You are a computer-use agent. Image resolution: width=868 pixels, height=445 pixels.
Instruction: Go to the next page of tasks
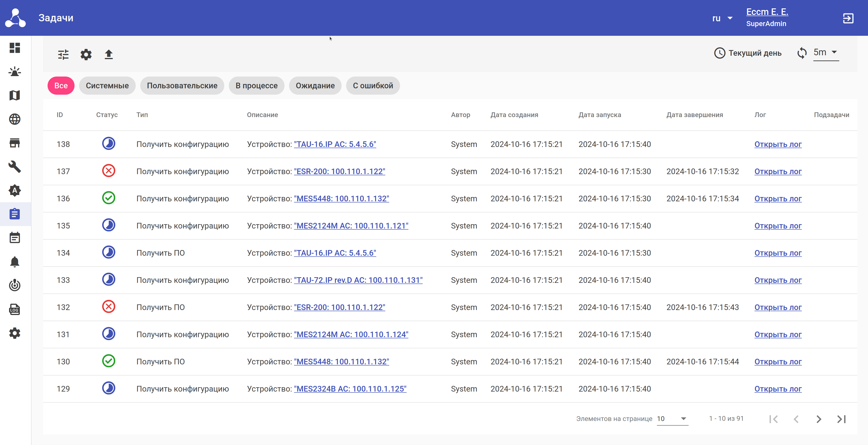(819, 419)
